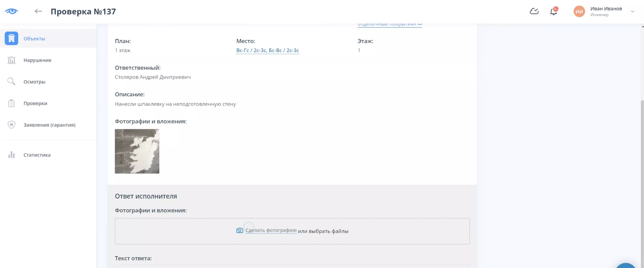The height and width of the screenshot is (268, 644).
Task: Expand the user profile dropdown chevron
Action: (x=632, y=11)
